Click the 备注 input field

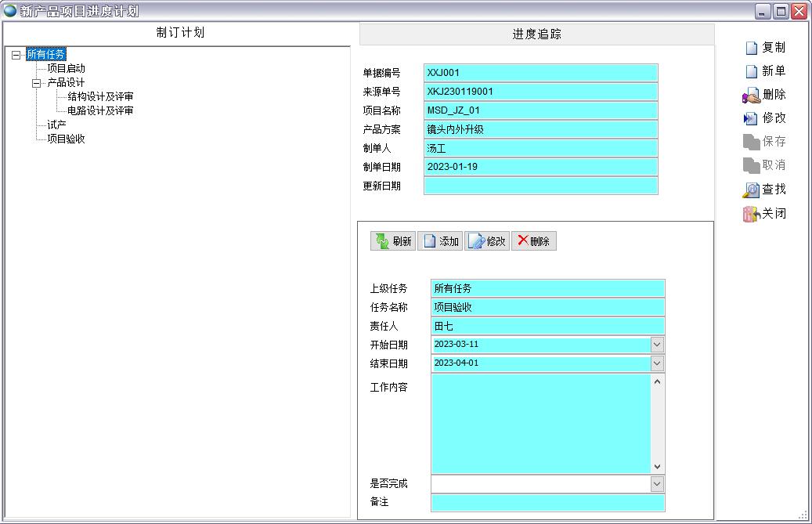tap(547, 502)
